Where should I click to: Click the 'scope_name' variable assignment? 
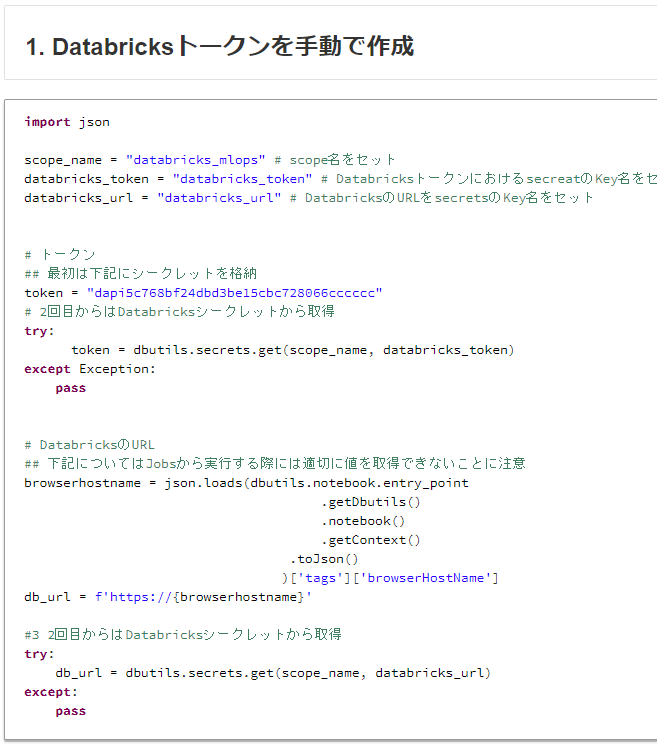[x=145, y=160]
